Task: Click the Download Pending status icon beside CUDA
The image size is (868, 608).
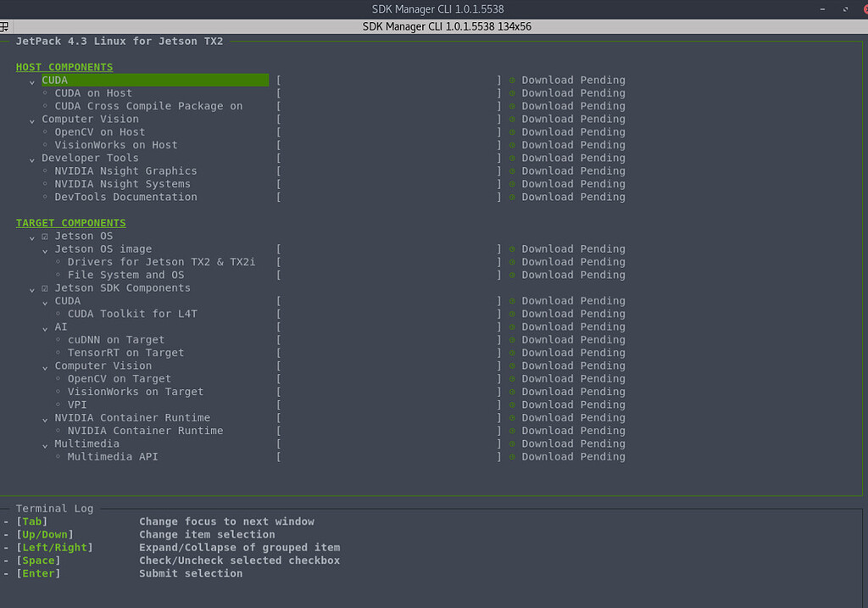Action: coord(511,80)
